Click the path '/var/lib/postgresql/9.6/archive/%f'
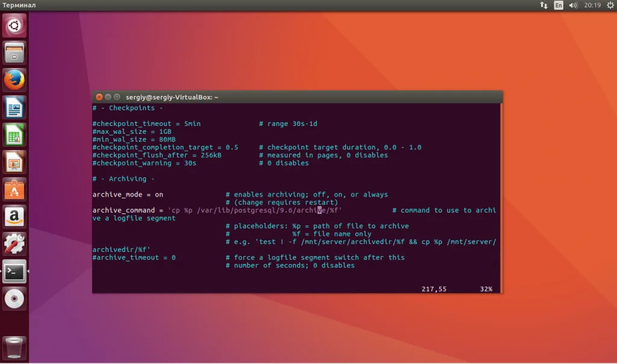This screenshot has width=617, height=364. coord(267,210)
